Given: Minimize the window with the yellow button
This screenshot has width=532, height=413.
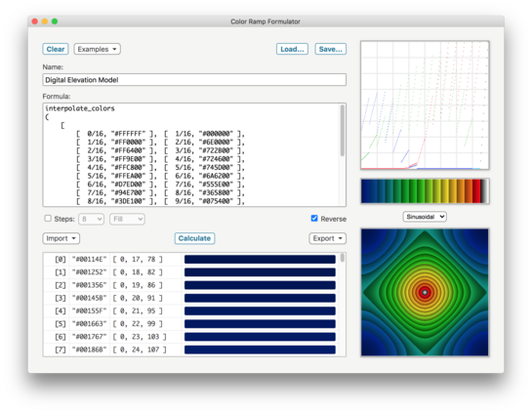Looking at the screenshot, I should [45, 21].
